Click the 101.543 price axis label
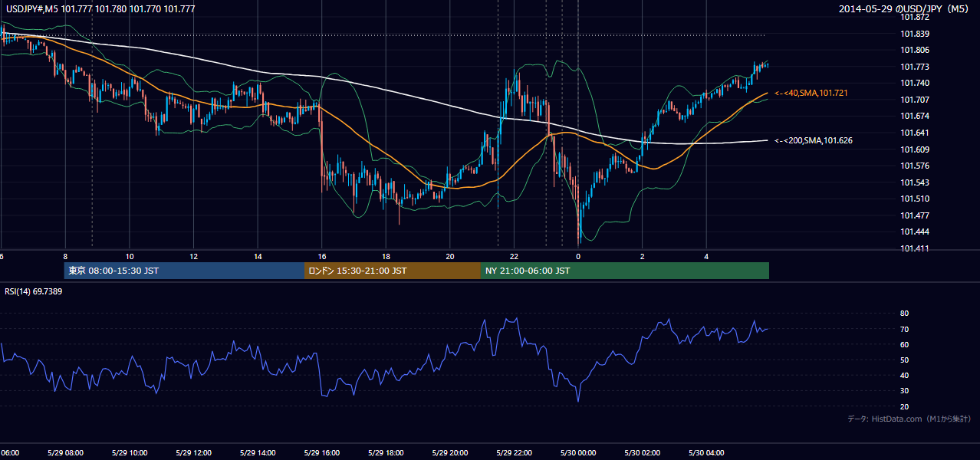The image size is (980, 460). click(915, 182)
